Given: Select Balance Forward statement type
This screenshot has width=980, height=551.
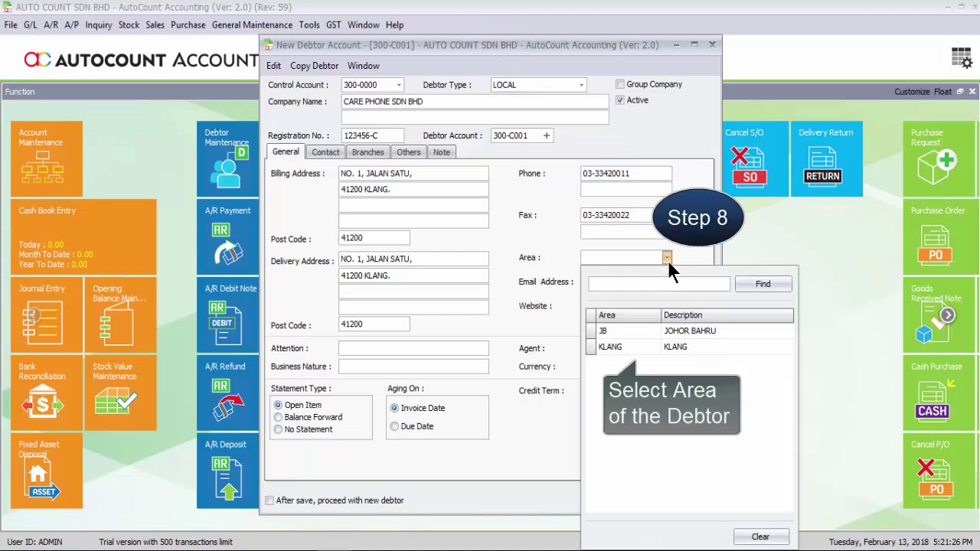Looking at the screenshot, I should 279,417.
